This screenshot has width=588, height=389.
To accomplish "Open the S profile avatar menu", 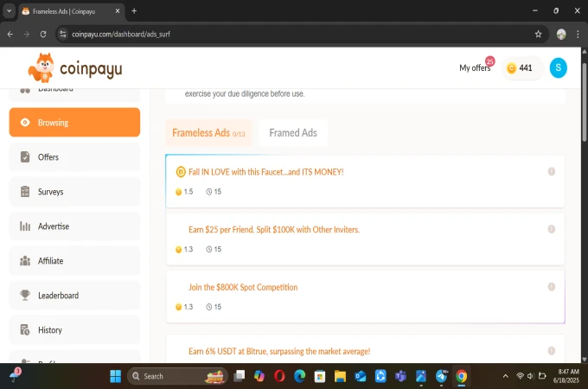I will tap(559, 67).
